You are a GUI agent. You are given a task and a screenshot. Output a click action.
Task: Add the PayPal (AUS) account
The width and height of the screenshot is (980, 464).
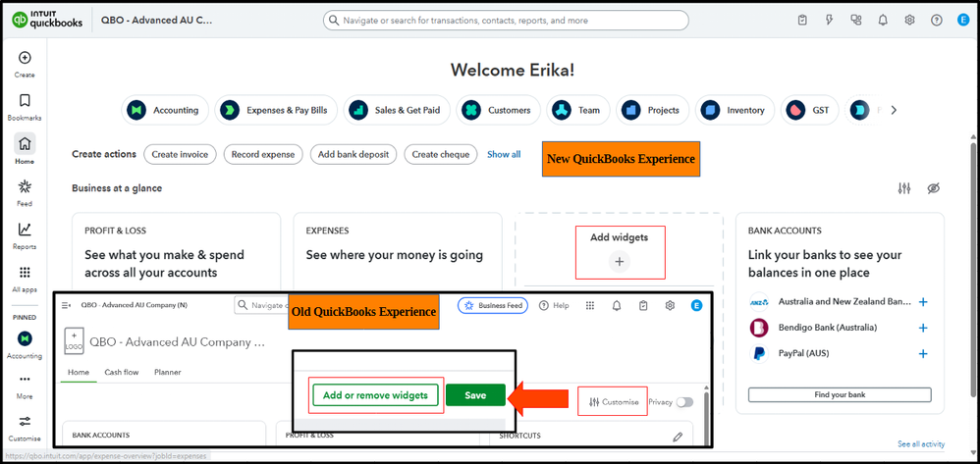(x=923, y=353)
